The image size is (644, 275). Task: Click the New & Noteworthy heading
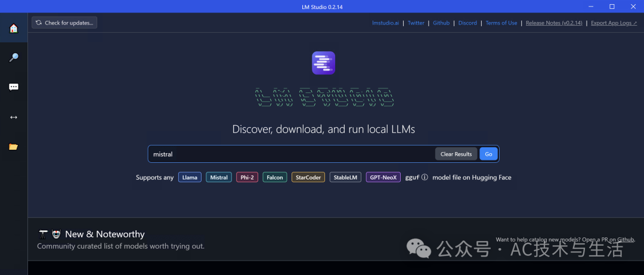(x=105, y=234)
